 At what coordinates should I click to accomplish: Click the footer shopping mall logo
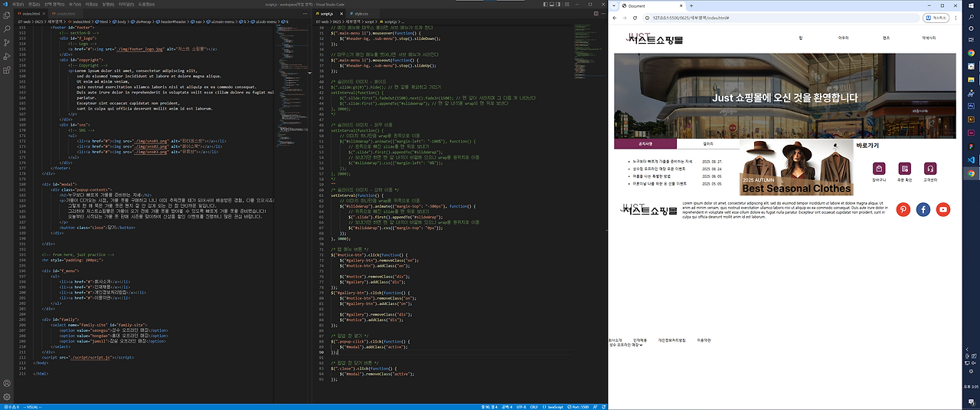[650, 208]
